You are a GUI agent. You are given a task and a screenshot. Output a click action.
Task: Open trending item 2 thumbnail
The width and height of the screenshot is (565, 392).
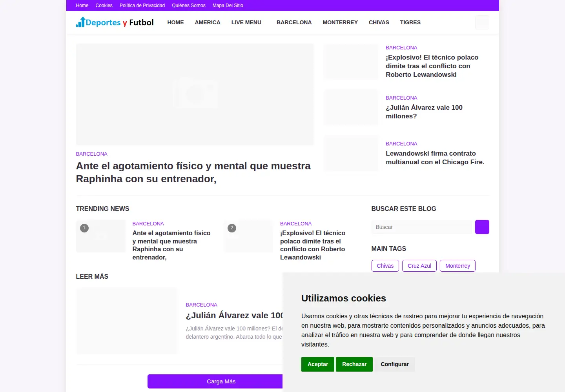248,236
